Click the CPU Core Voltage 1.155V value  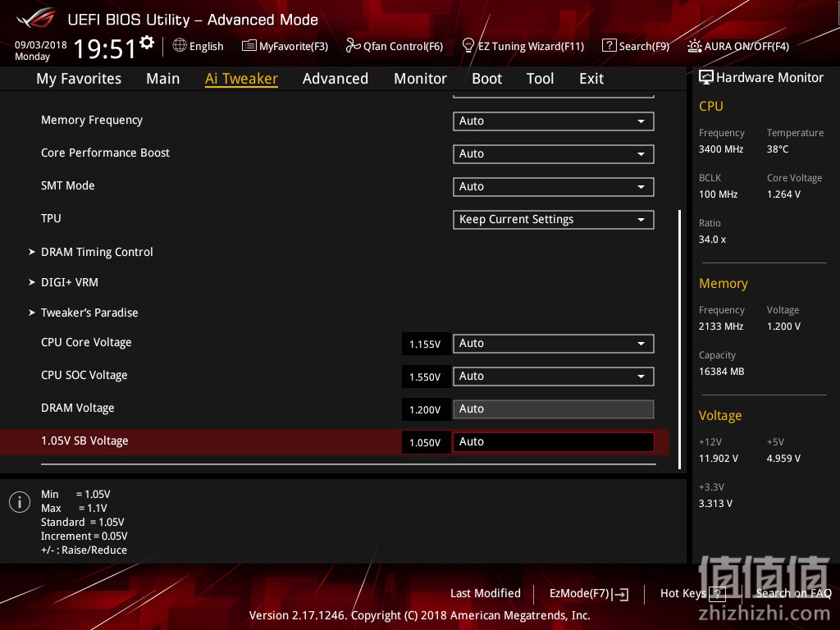pyautogui.click(x=426, y=344)
